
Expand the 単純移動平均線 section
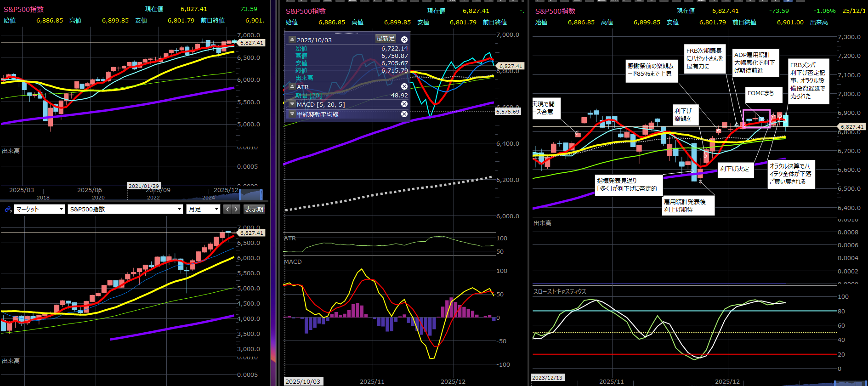click(292, 114)
